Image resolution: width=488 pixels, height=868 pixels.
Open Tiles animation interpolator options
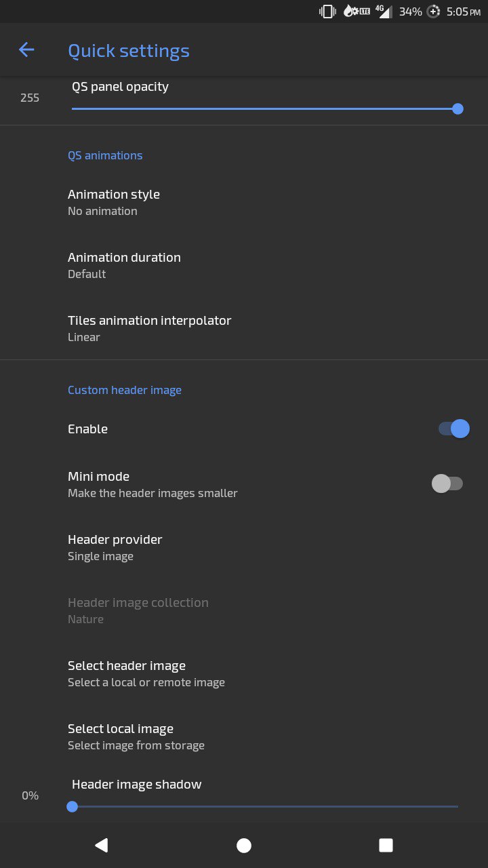tap(244, 328)
